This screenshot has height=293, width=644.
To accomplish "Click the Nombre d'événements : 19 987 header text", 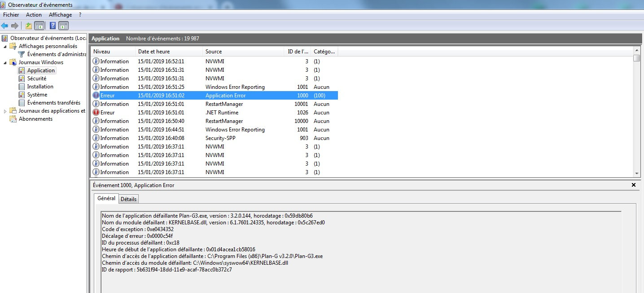I will pos(162,39).
